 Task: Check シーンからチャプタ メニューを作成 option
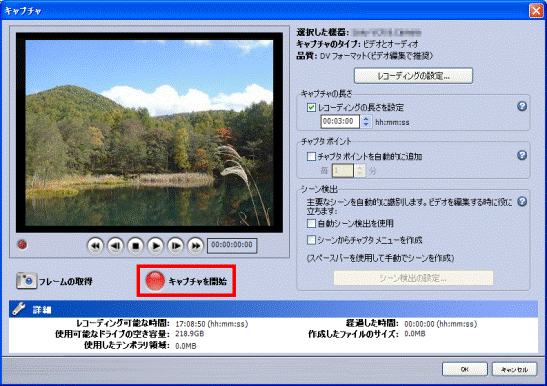click(x=311, y=240)
